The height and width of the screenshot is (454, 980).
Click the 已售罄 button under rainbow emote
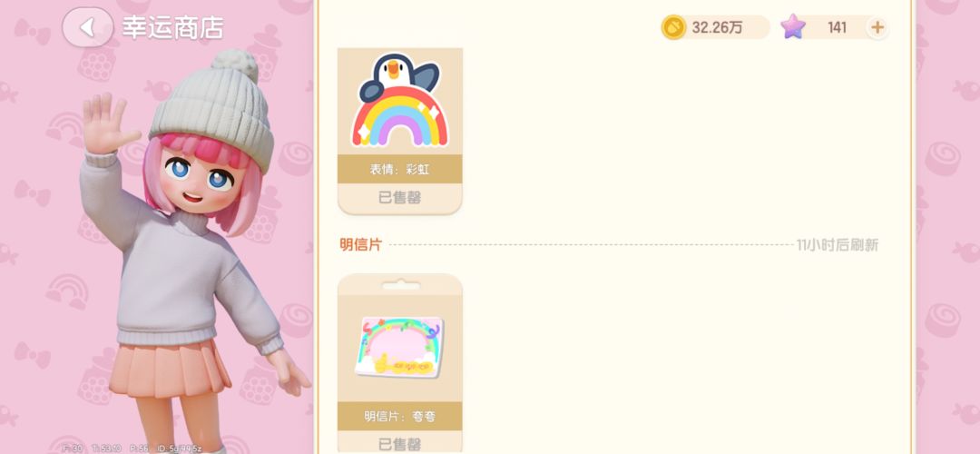(x=400, y=198)
